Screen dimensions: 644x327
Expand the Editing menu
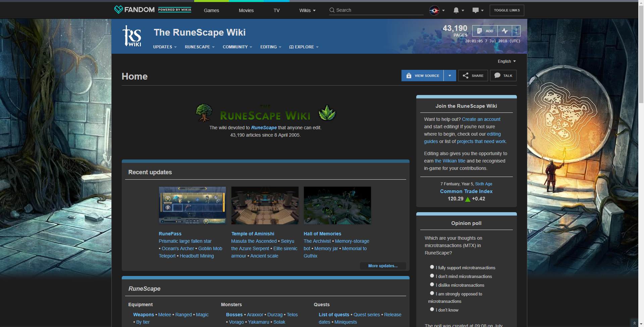point(271,47)
